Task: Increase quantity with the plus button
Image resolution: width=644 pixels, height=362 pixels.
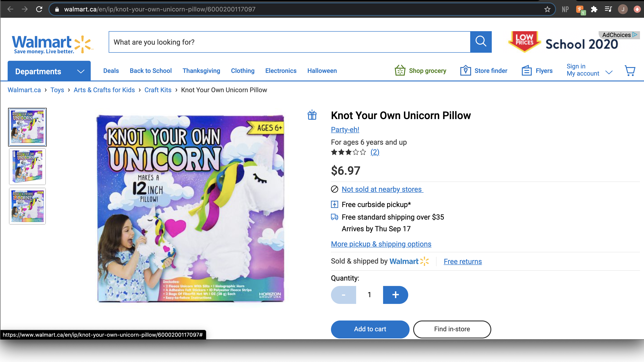Action: point(395,294)
